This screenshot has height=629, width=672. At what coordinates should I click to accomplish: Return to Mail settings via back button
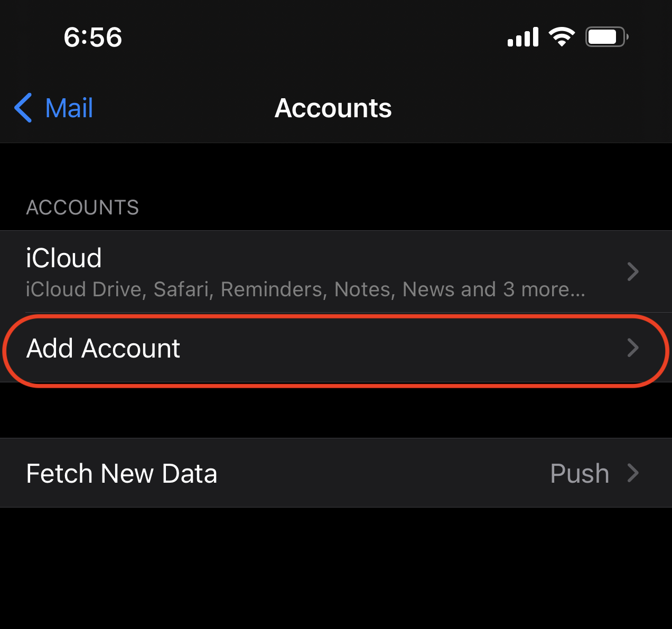click(x=53, y=107)
